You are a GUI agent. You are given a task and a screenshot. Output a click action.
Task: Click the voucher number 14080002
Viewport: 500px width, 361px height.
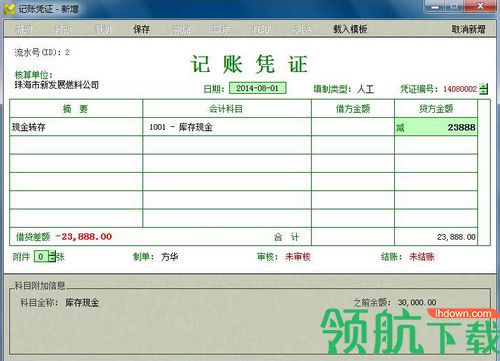[460, 89]
